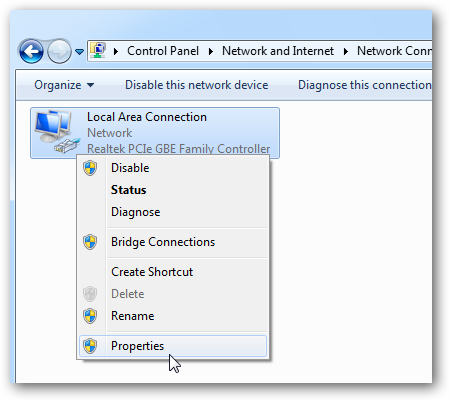
Task: Click the shield icon beside Properties
Action: 90,346
